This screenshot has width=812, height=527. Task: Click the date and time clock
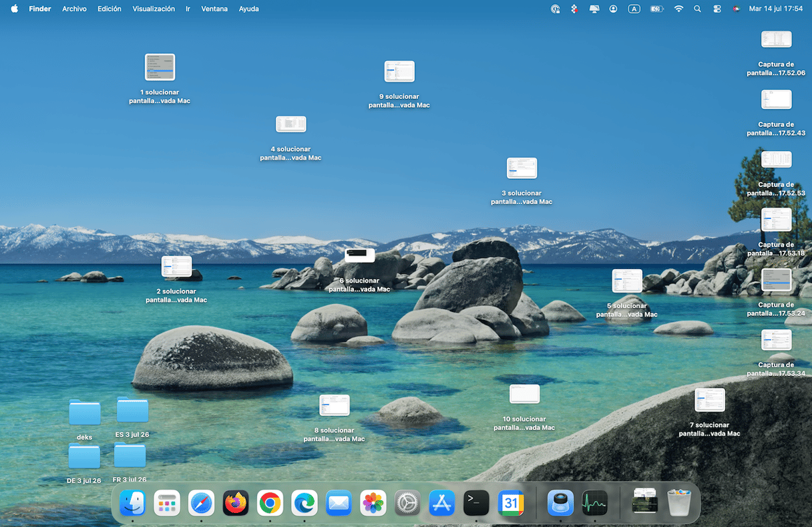pyautogui.click(x=776, y=9)
